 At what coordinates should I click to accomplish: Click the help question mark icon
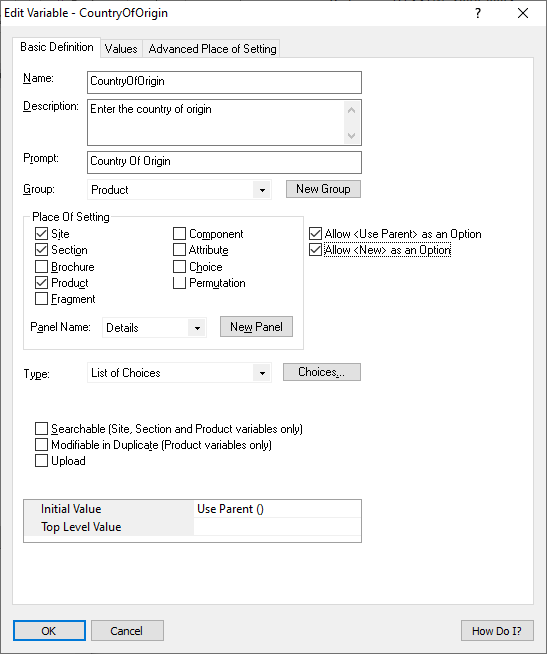pyautogui.click(x=478, y=13)
